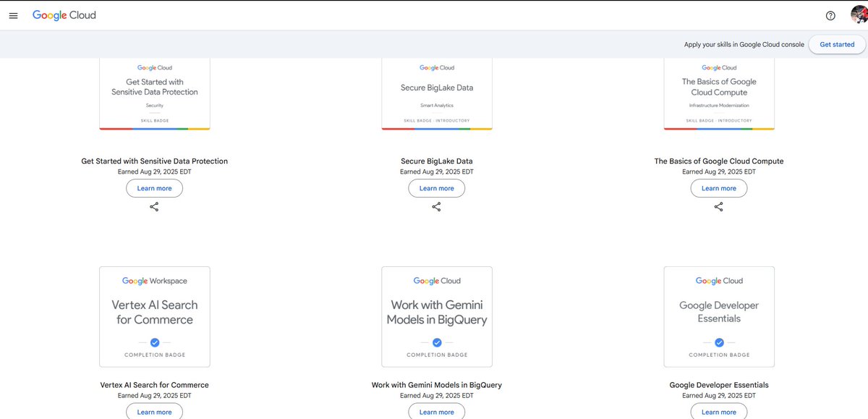The image size is (868, 419).
Task: Click 'The Basics of Google Cloud Compute' title text
Action: tap(719, 161)
